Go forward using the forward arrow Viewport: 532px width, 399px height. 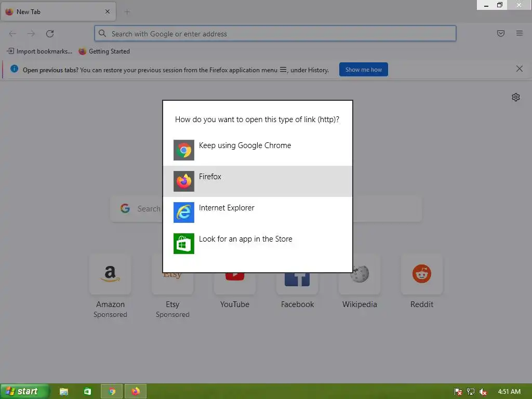click(31, 34)
